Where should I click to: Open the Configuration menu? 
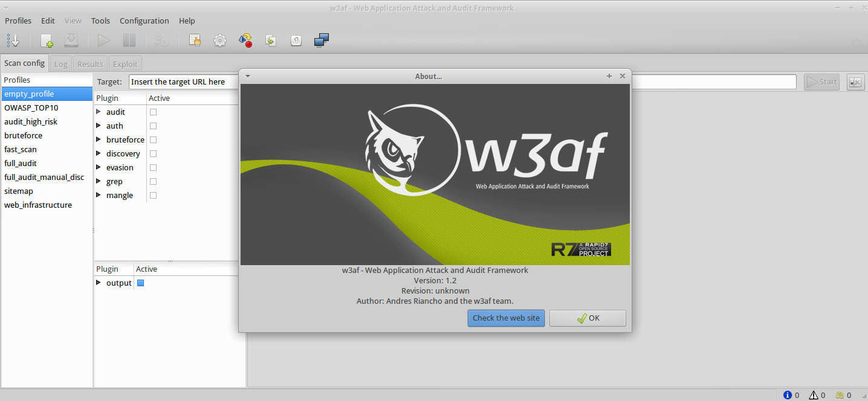144,21
